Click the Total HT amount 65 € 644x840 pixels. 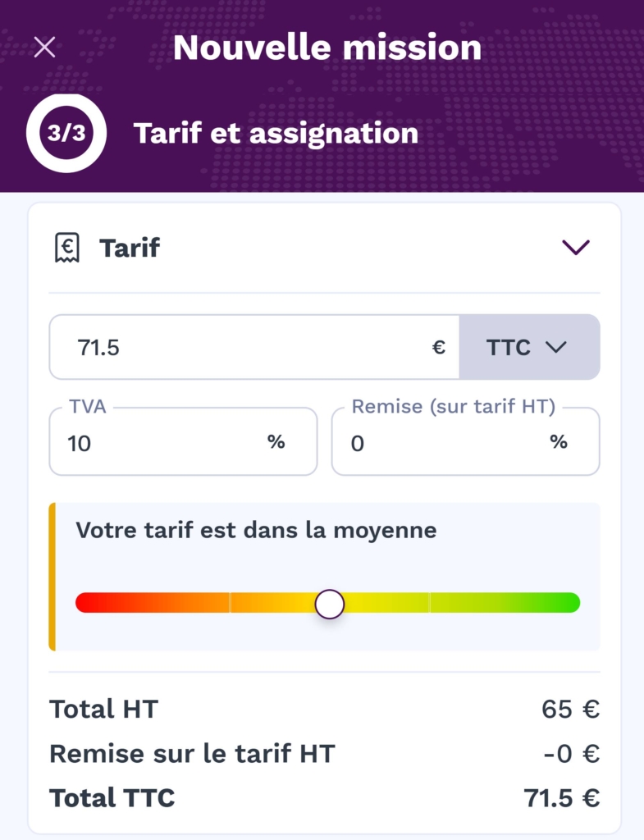(x=570, y=709)
